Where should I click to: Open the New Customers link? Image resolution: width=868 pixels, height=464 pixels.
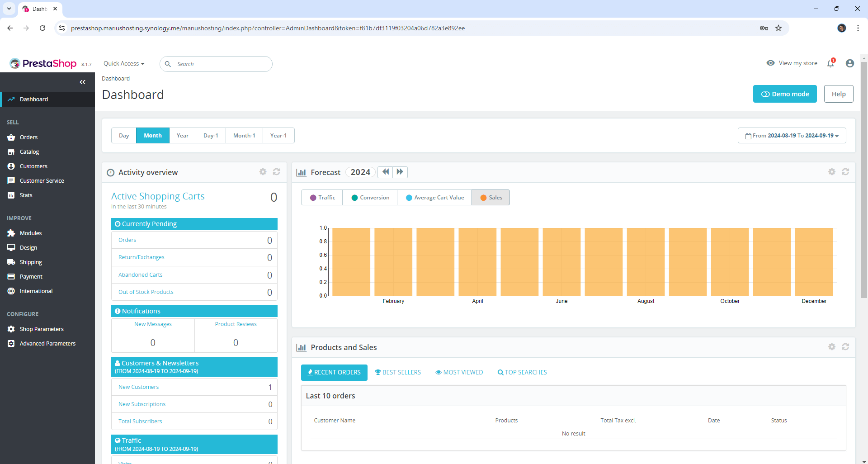coord(139,387)
